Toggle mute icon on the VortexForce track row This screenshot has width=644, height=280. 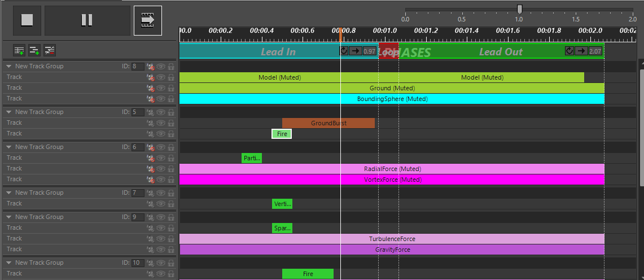point(151,179)
